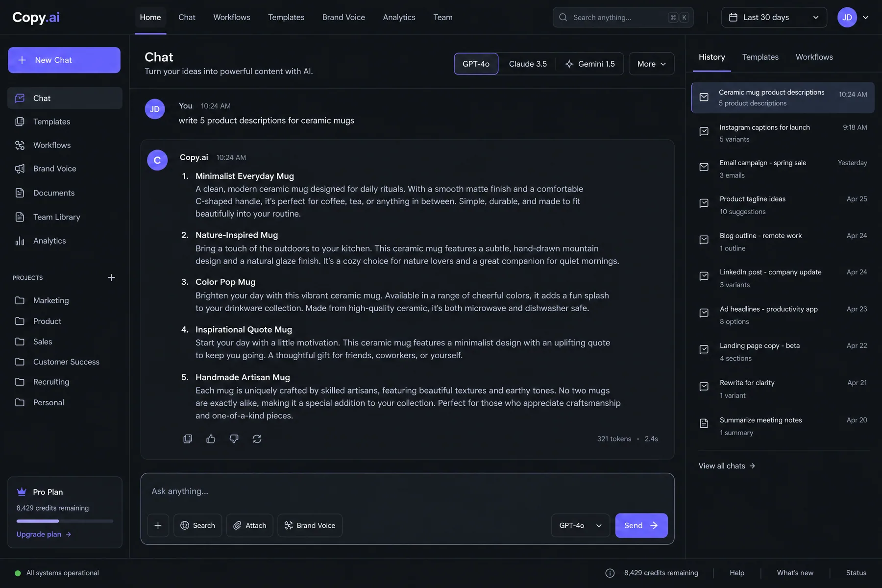882x588 pixels.
Task: Open the Instagram captions for launch chat
Action: (x=783, y=133)
